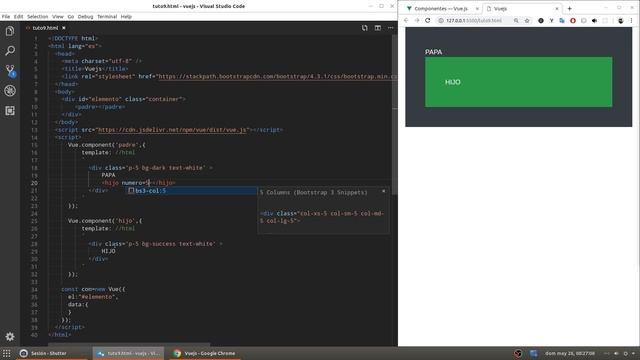Click the Open Changes editor icon
The image size is (640, 360).
364,28
